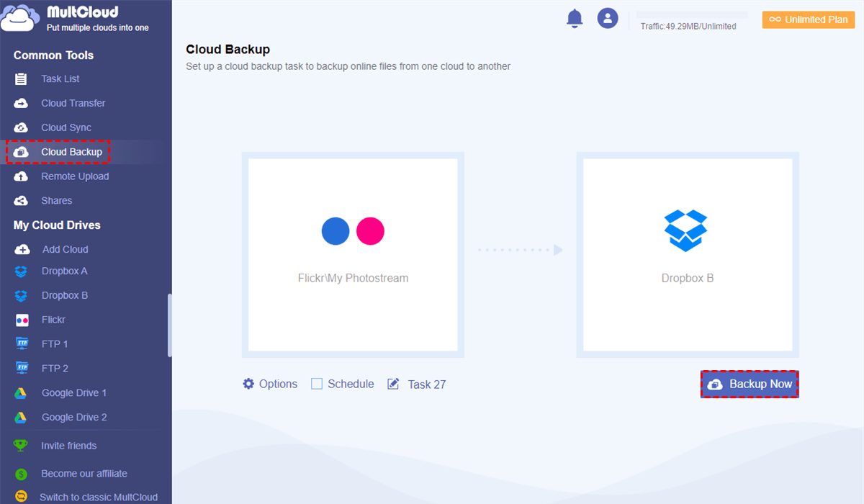Open Dropbox A drive

click(x=65, y=271)
